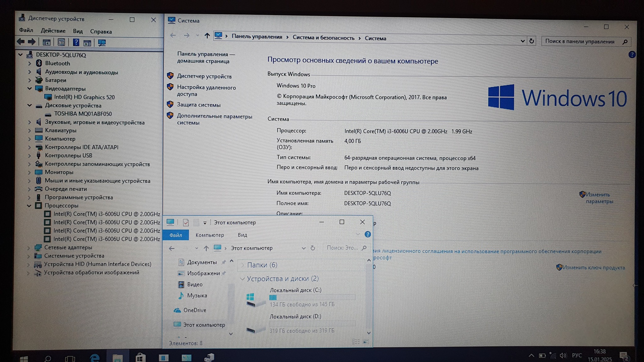Click the volume icon in system tray

563,355
